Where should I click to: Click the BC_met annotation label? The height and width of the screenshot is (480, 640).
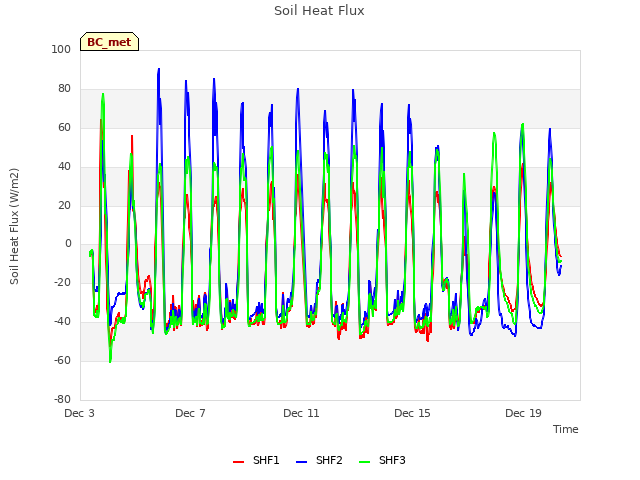point(109,42)
